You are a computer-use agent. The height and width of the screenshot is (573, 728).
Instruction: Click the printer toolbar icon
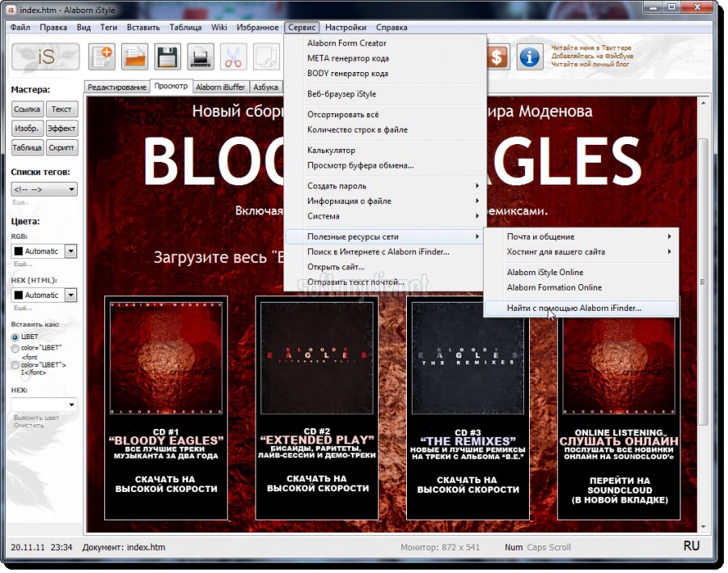(201, 57)
